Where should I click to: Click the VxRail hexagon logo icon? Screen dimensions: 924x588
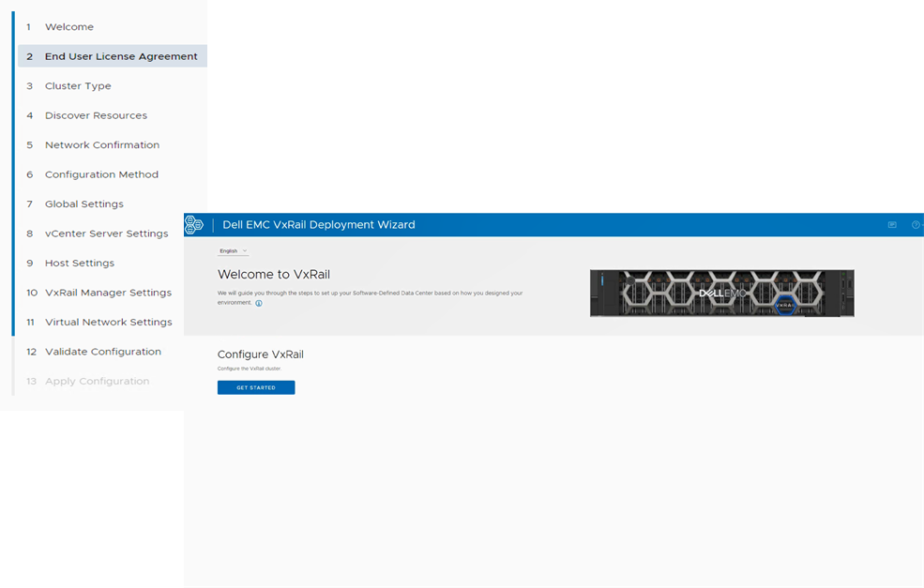click(194, 224)
